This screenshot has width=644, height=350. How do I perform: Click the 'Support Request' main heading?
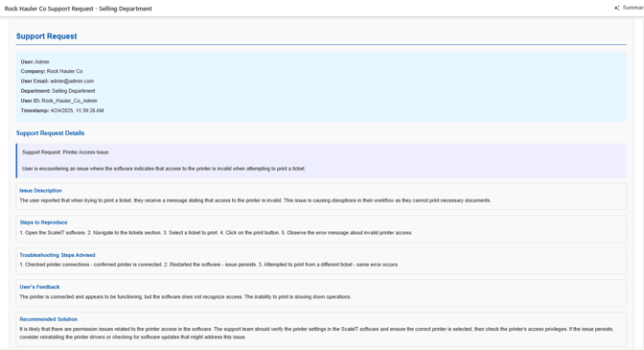tap(46, 36)
